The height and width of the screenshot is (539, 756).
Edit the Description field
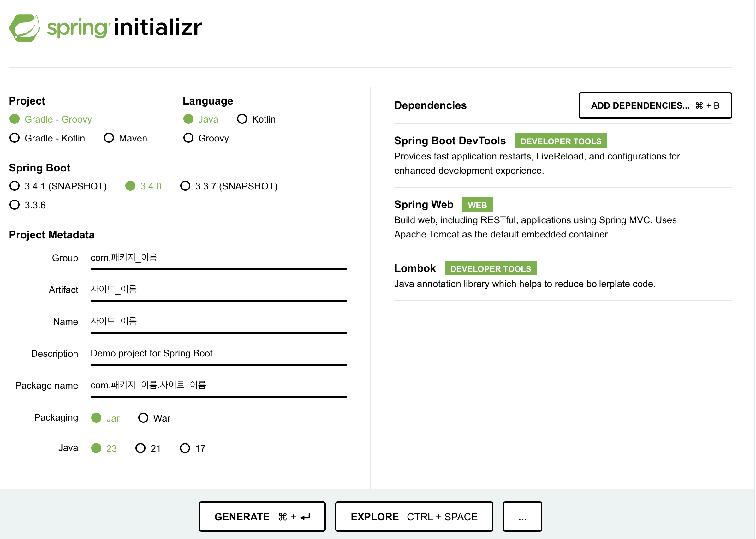pos(218,353)
